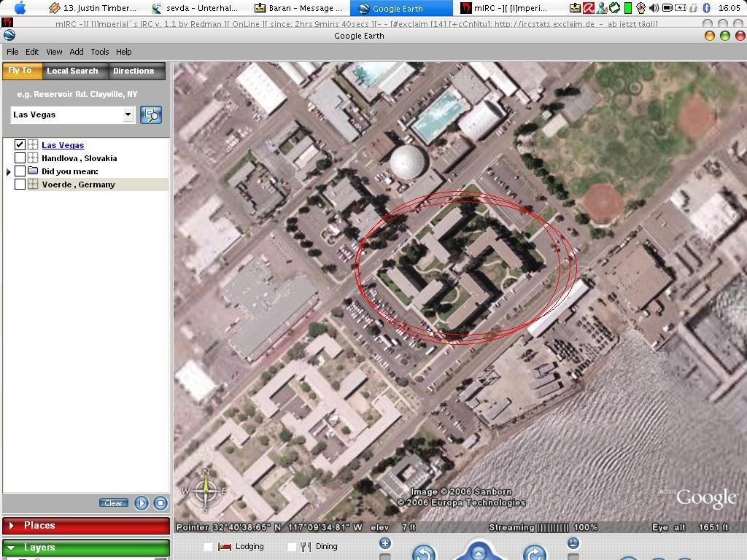Open the Edit menu
This screenshot has height=560, width=747.
32,52
